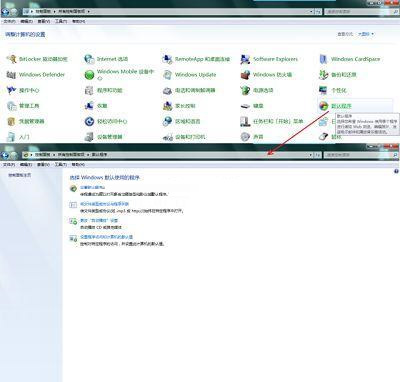Viewport: 400px width, 382px height.
Task: Open Windows Mobile 设备中心 item
Action: pos(119,75)
